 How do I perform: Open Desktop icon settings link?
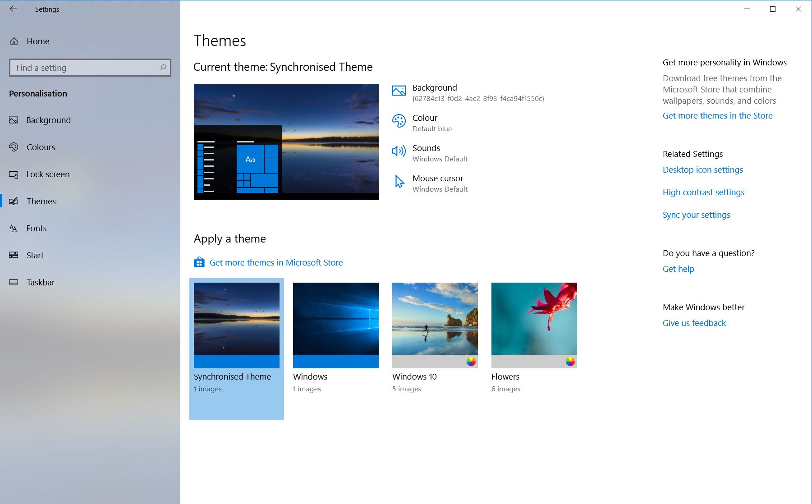tap(702, 170)
